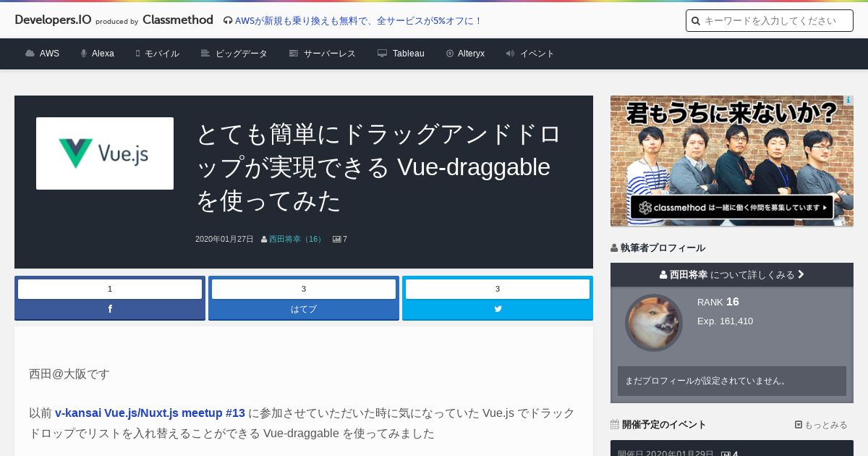Click the ad info icon on banner

click(848, 100)
